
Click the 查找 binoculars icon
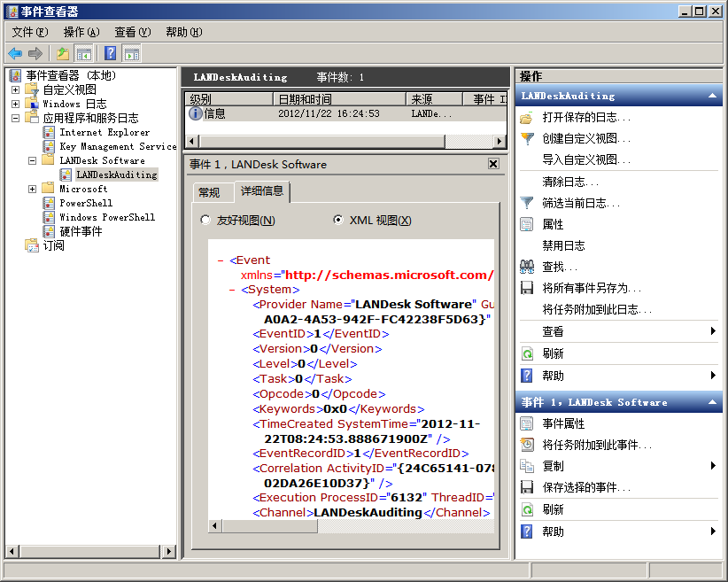[x=526, y=267]
